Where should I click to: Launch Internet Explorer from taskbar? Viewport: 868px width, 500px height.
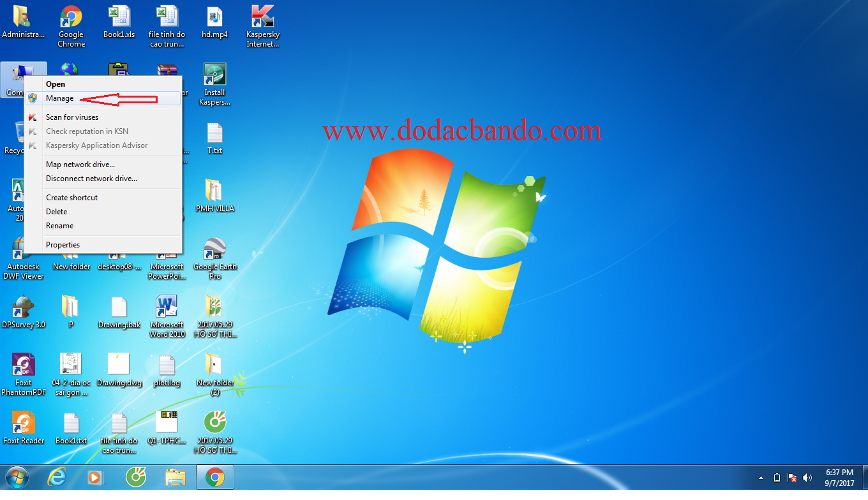[58, 477]
